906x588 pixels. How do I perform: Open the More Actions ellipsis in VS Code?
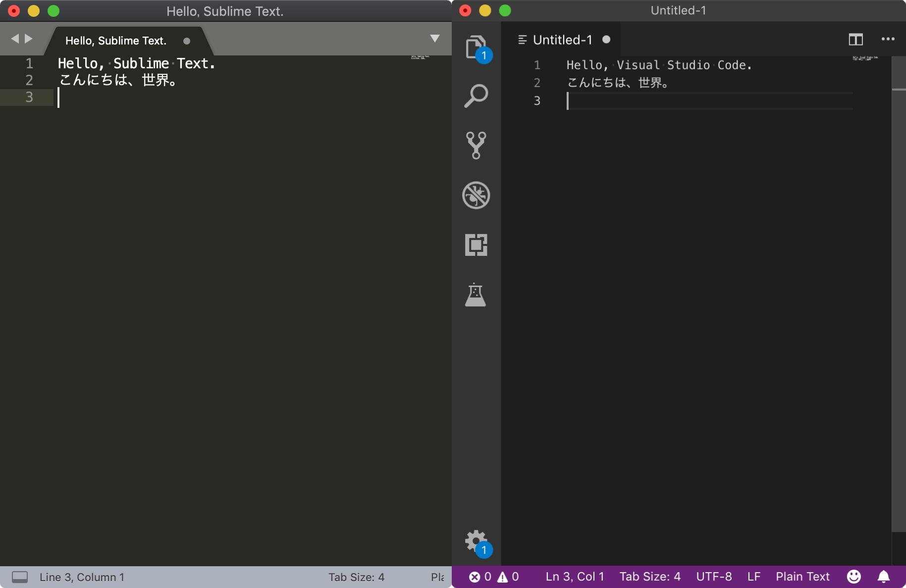[888, 39]
